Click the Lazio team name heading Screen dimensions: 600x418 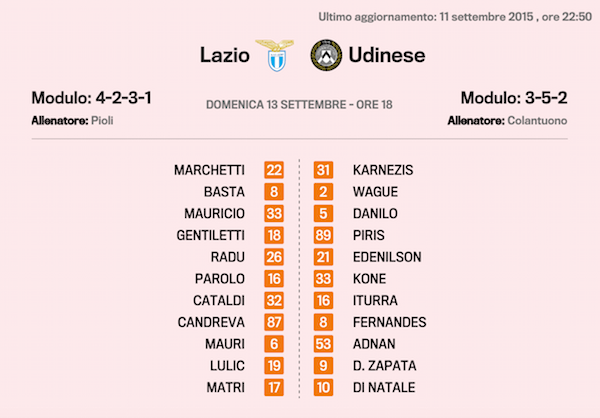(224, 54)
